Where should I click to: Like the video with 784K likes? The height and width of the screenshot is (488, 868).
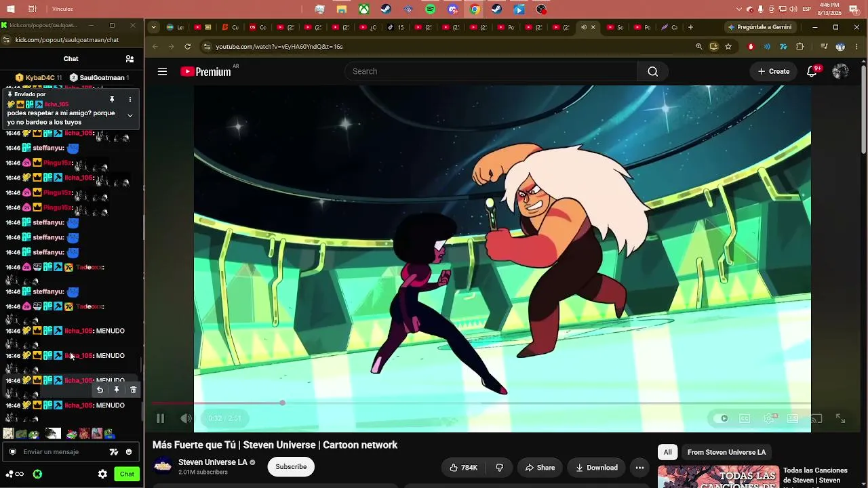464,468
